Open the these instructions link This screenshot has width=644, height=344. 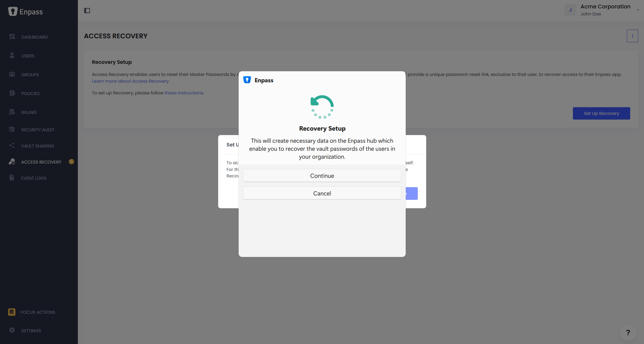[x=184, y=93]
